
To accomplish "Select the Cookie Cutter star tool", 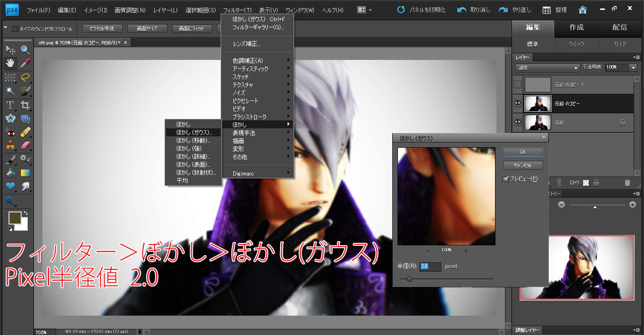I will point(10,118).
